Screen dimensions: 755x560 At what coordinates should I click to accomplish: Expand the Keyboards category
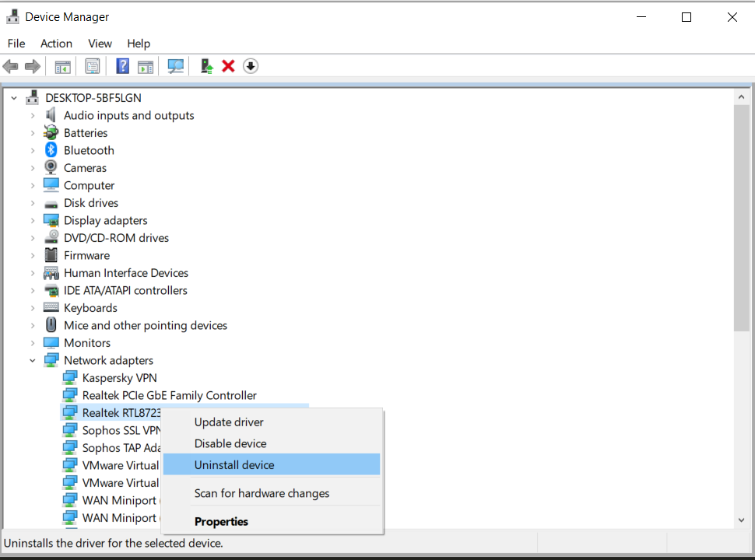pyautogui.click(x=32, y=308)
